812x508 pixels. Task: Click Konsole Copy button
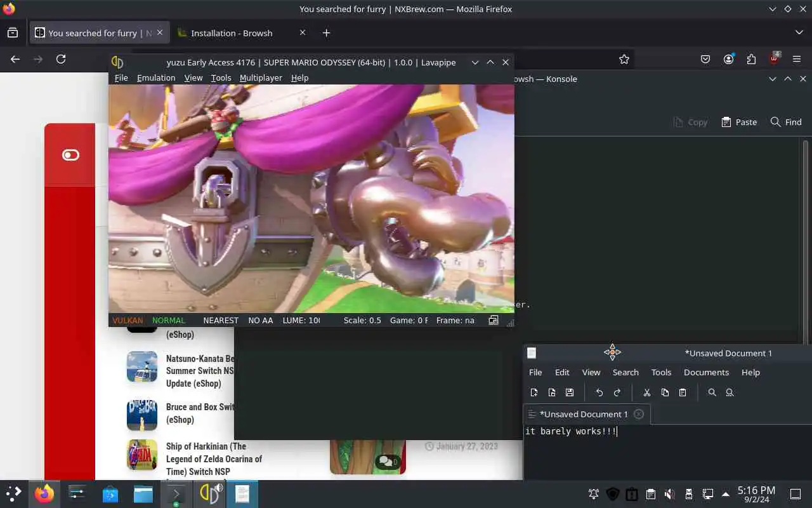[690, 122]
